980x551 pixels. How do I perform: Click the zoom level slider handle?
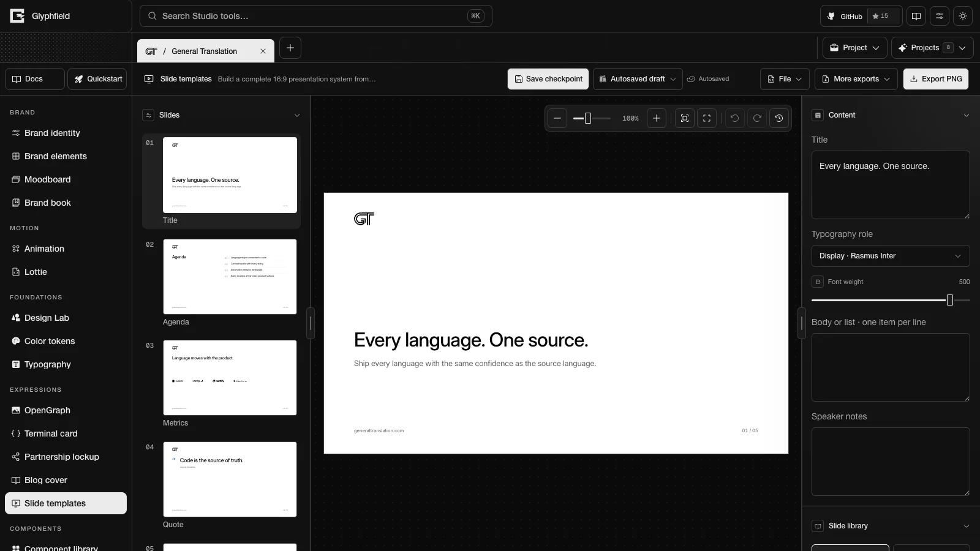pyautogui.click(x=588, y=118)
